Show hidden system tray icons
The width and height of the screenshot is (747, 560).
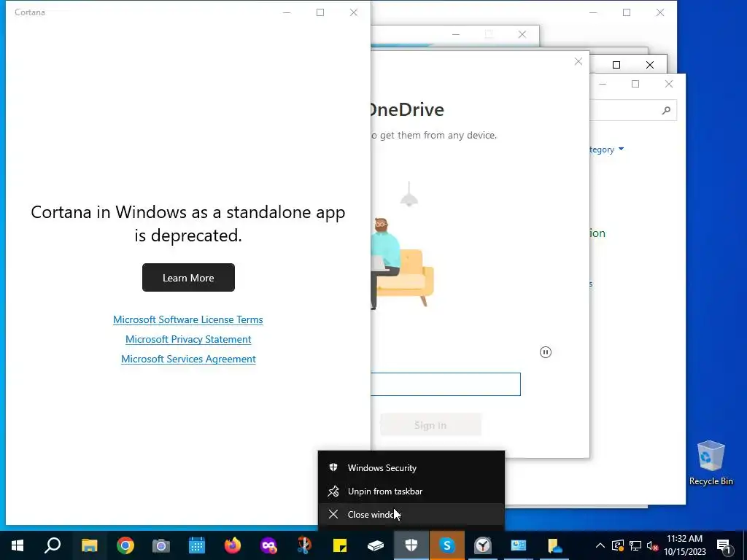pos(600,545)
